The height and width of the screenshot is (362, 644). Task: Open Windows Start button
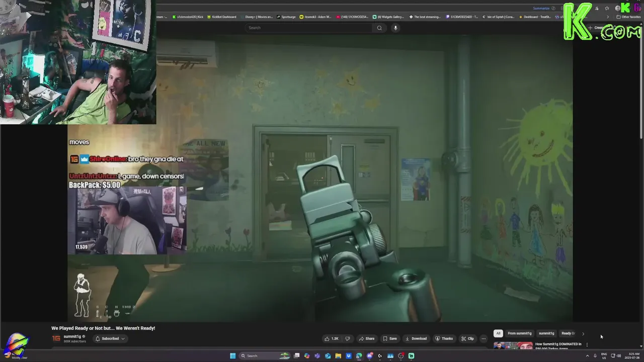(x=232, y=356)
